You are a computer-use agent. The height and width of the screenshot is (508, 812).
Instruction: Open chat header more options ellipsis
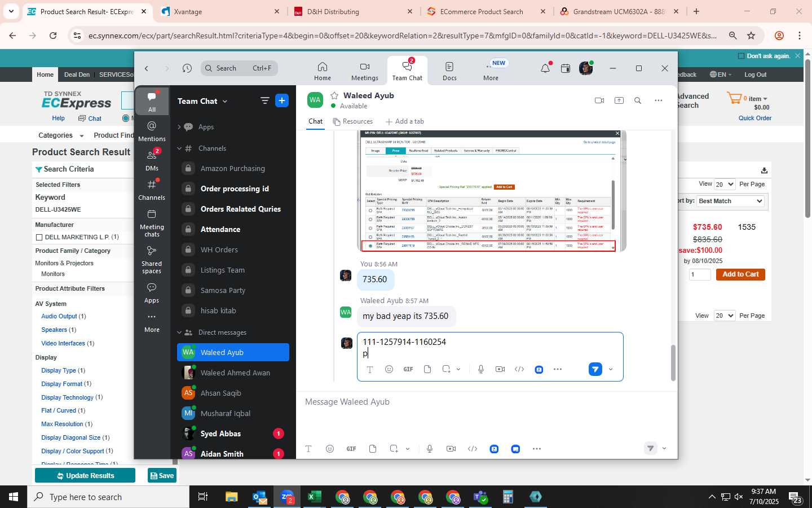click(x=658, y=100)
